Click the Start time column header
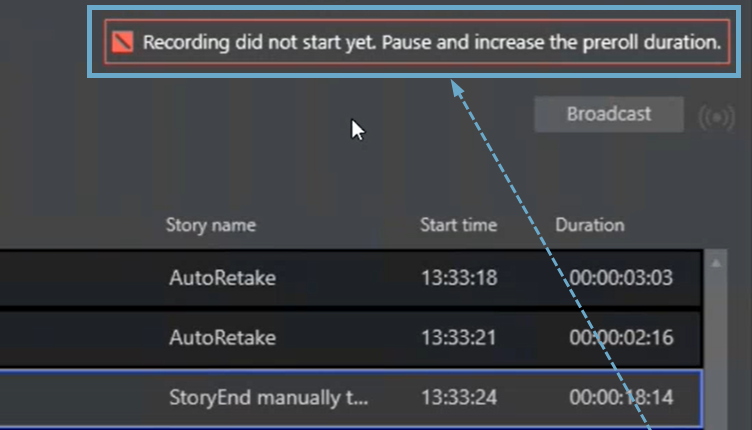This screenshot has height=430, width=752. click(458, 225)
